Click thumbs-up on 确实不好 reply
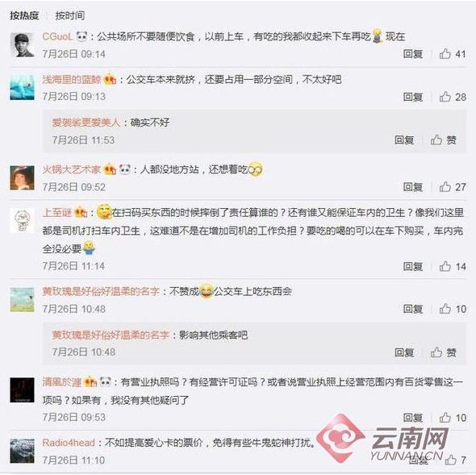 444,140
